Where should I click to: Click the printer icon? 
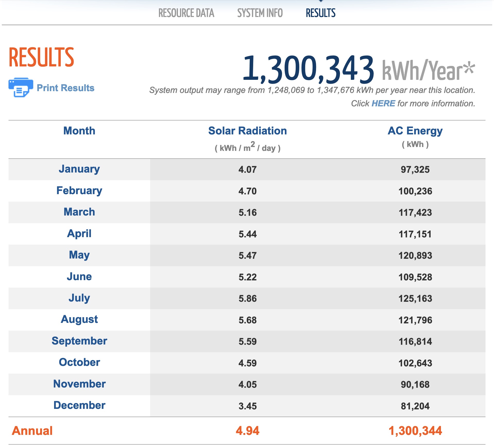(x=21, y=88)
